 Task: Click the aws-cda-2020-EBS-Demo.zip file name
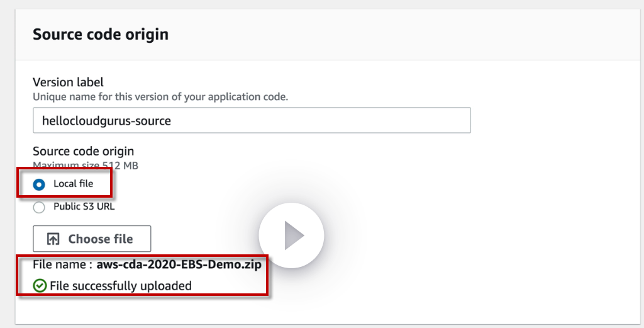[179, 265]
